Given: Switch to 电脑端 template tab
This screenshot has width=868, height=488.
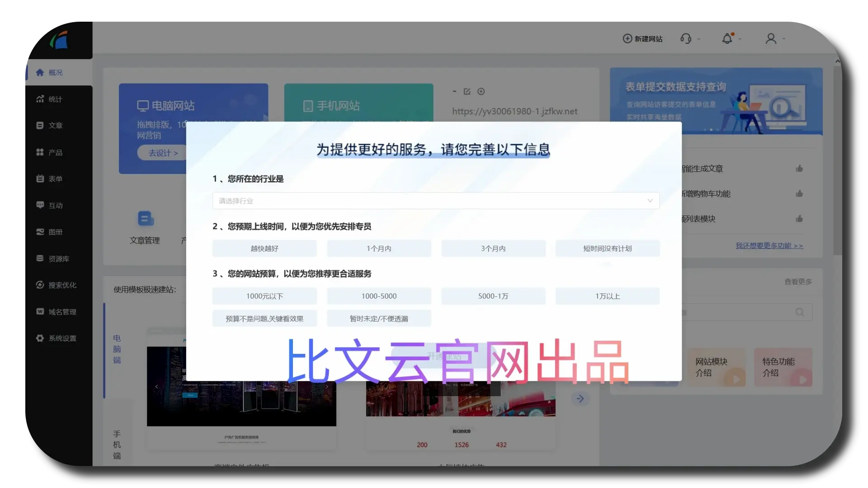Looking at the screenshot, I should point(117,349).
